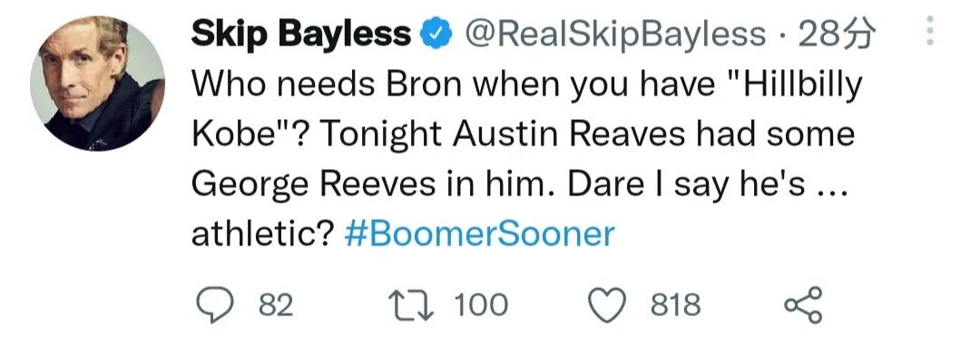Click the word athletic? in tweet
980x338 pixels.
tap(262, 234)
